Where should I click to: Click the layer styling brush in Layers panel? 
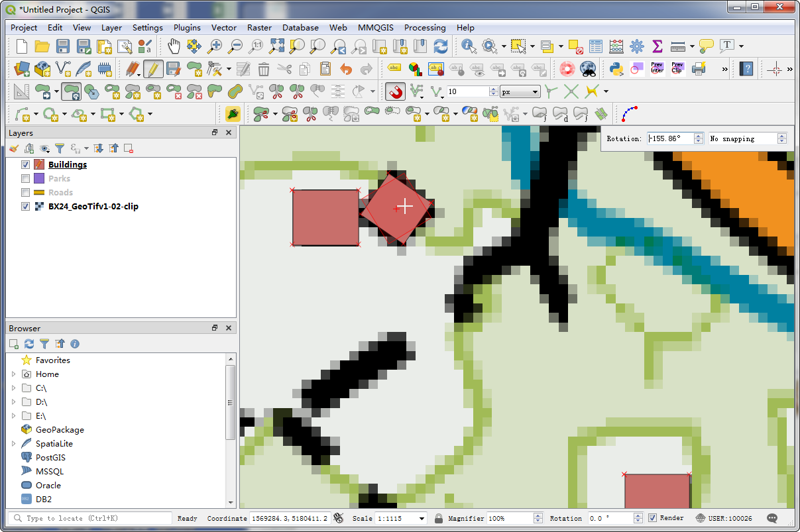click(14, 148)
